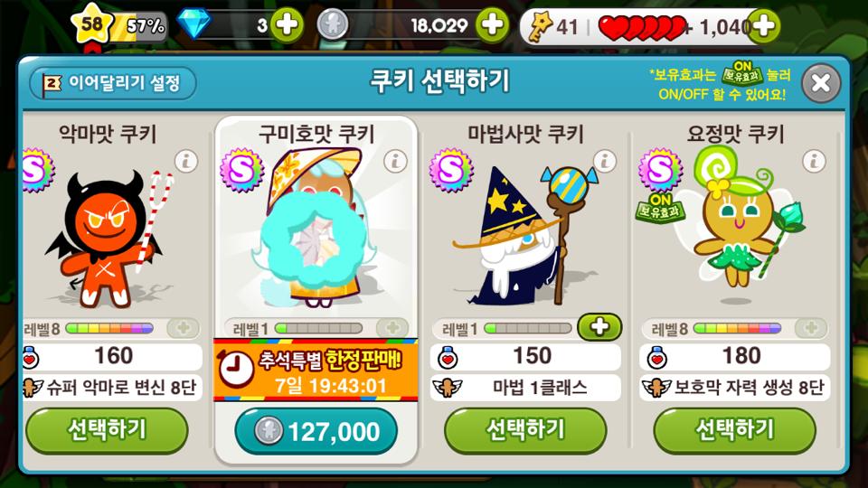Tap the 추석특별 한정판매 timer banner
The width and height of the screenshot is (868, 488).
click(316, 371)
